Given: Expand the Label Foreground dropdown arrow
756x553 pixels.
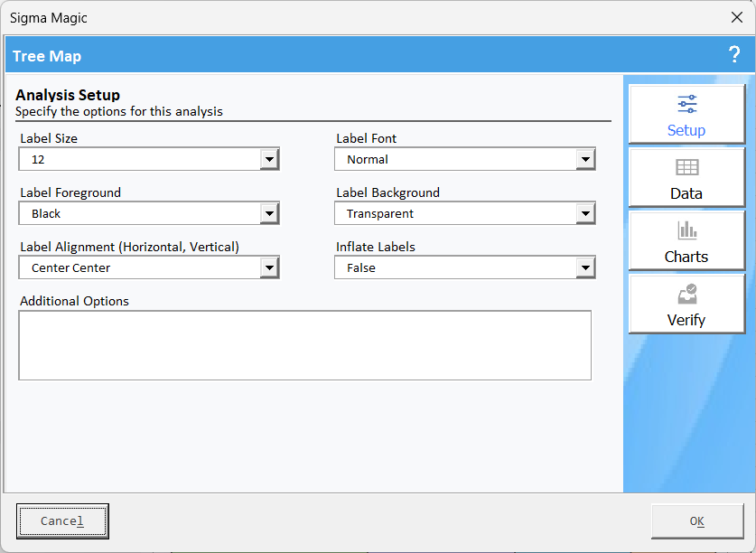Looking at the screenshot, I should point(269,213).
